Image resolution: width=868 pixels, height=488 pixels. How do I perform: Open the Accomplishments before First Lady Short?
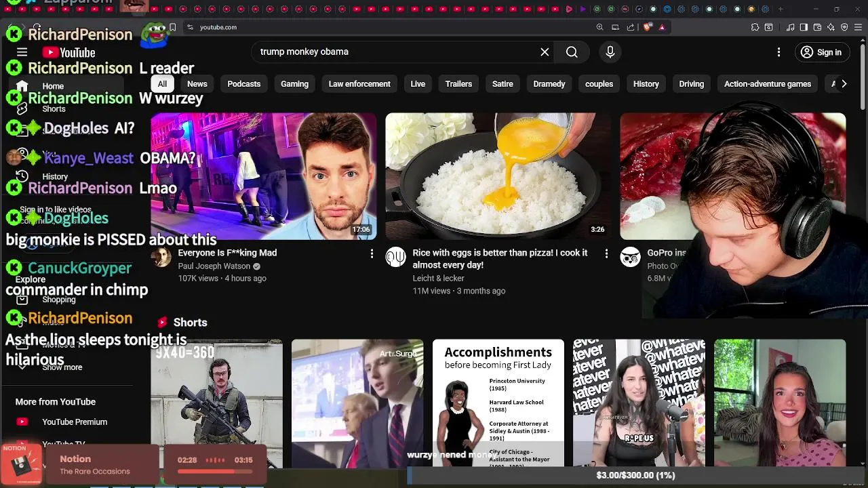498,403
